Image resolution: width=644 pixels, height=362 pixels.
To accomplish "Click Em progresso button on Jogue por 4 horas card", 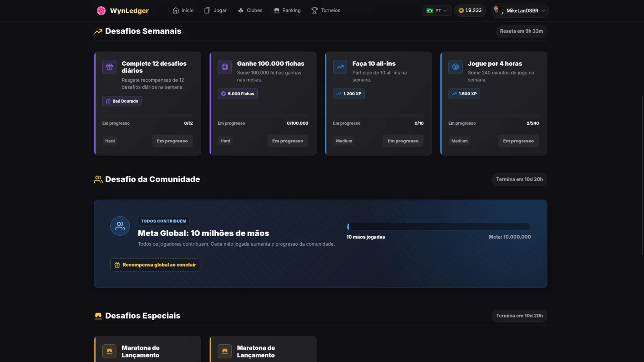I will pyautogui.click(x=518, y=141).
